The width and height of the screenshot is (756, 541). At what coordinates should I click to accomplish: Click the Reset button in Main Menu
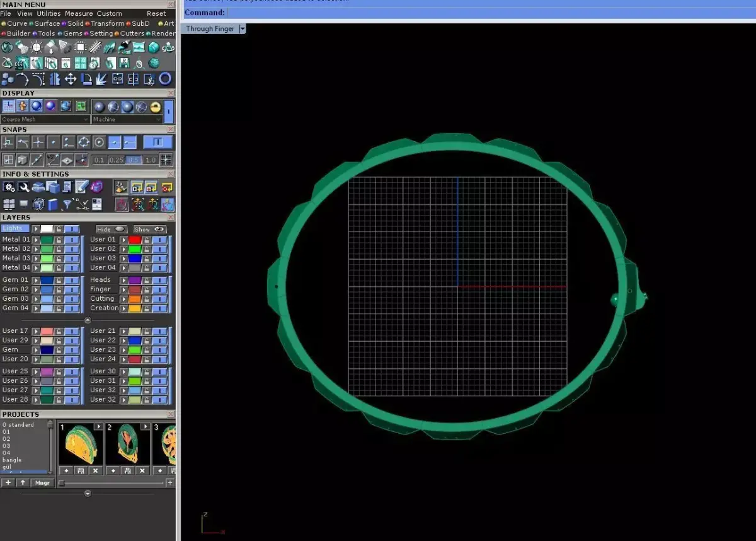click(x=156, y=13)
